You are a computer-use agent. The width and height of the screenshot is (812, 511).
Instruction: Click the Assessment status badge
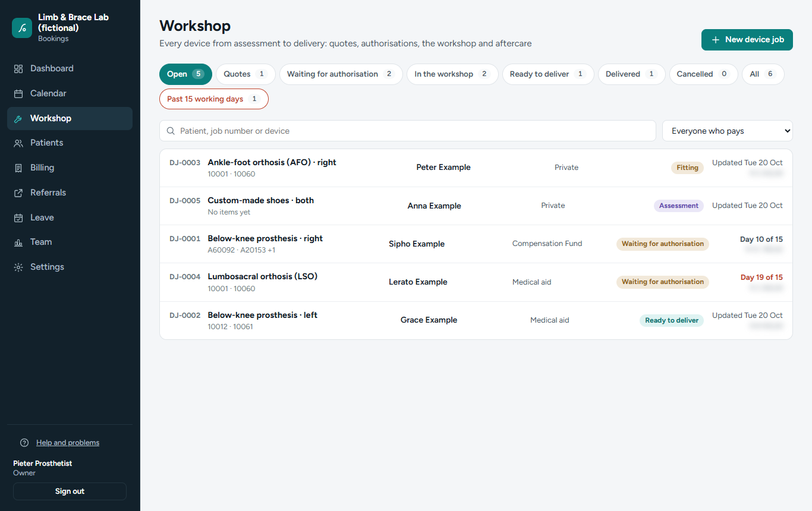pyautogui.click(x=679, y=206)
